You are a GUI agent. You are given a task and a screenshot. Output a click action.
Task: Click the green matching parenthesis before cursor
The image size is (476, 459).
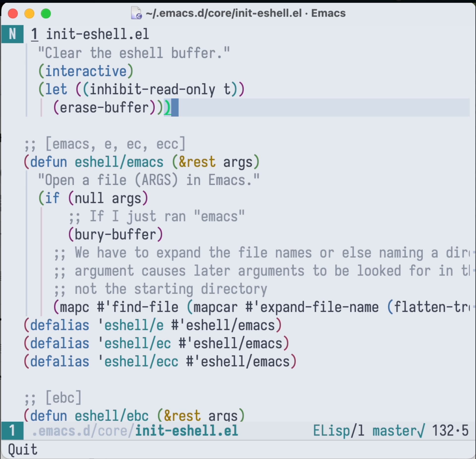pos(167,108)
